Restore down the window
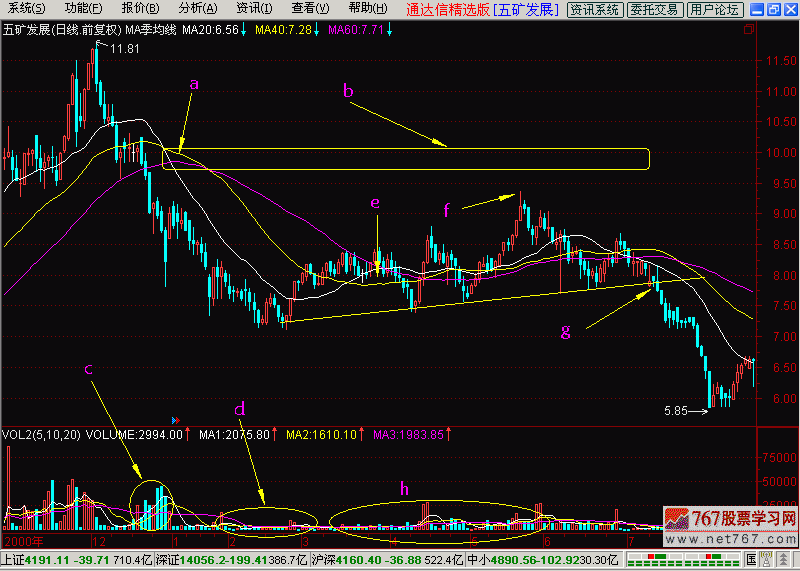This screenshot has width=800, height=571. pos(773,9)
